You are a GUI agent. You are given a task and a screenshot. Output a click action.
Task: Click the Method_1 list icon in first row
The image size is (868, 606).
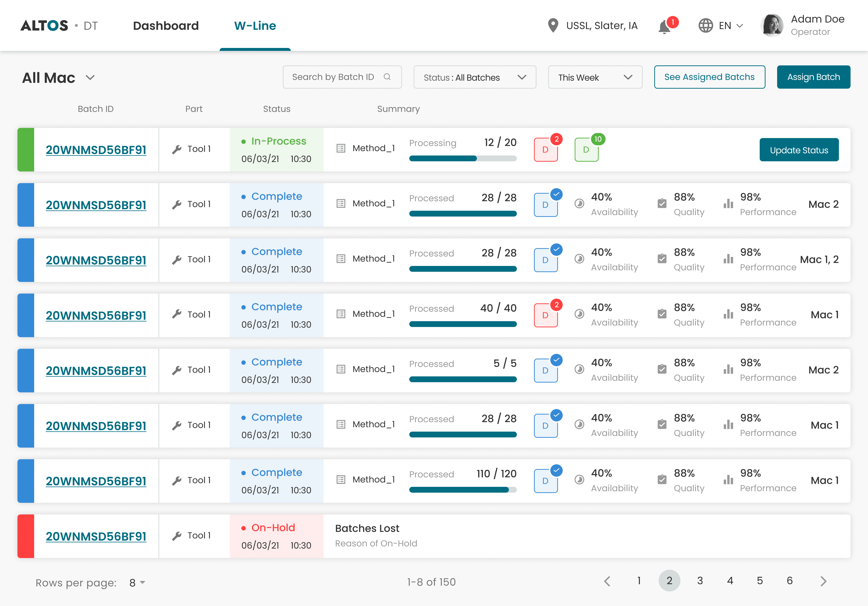pyautogui.click(x=341, y=148)
